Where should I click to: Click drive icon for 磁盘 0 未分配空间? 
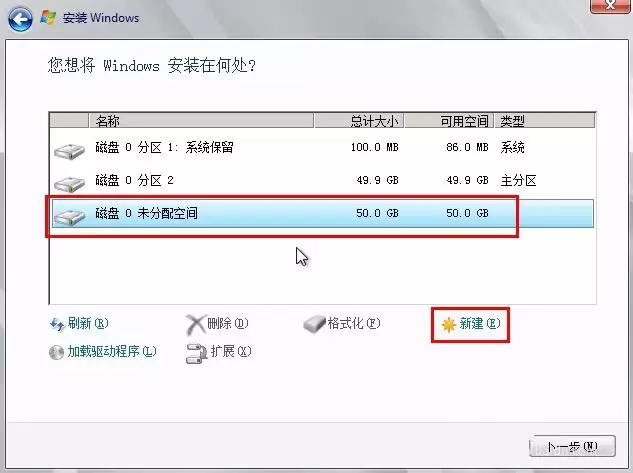coord(69,217)
